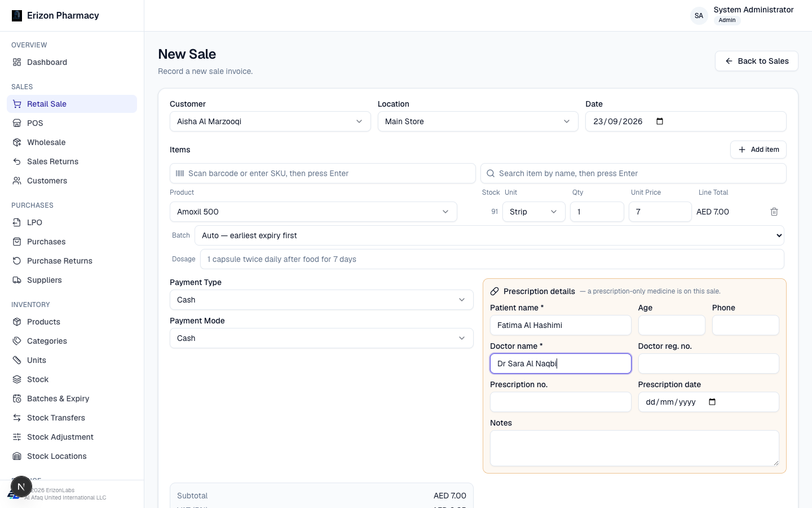Open the Product dropdown showing Amoxil 500
Screen dimensions: 812x508
[x=314, y=212]
